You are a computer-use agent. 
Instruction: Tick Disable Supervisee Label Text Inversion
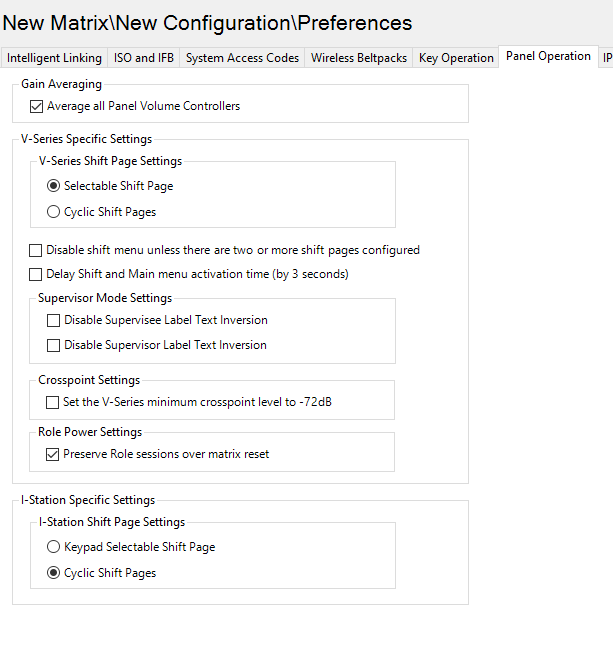54,321
